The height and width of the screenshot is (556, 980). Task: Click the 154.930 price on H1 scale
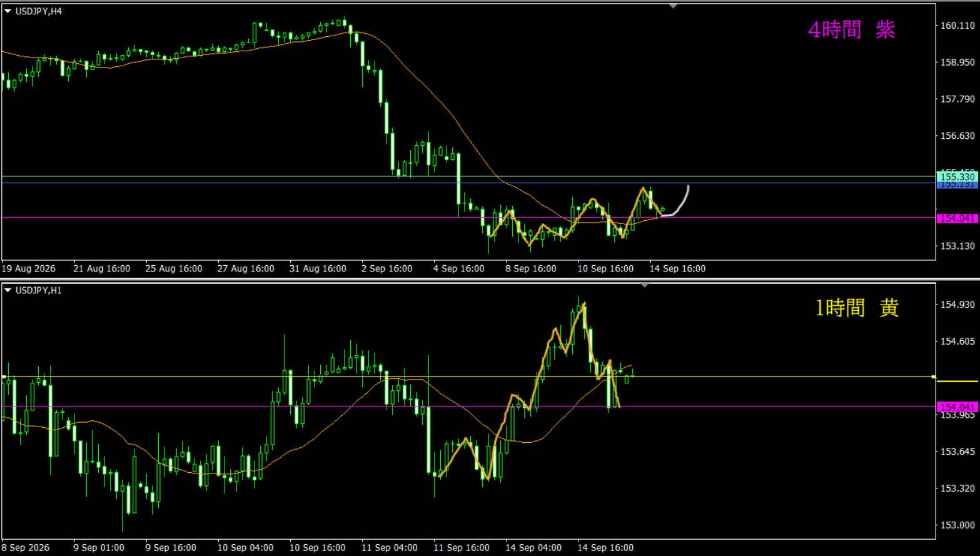tap(957, 305)
